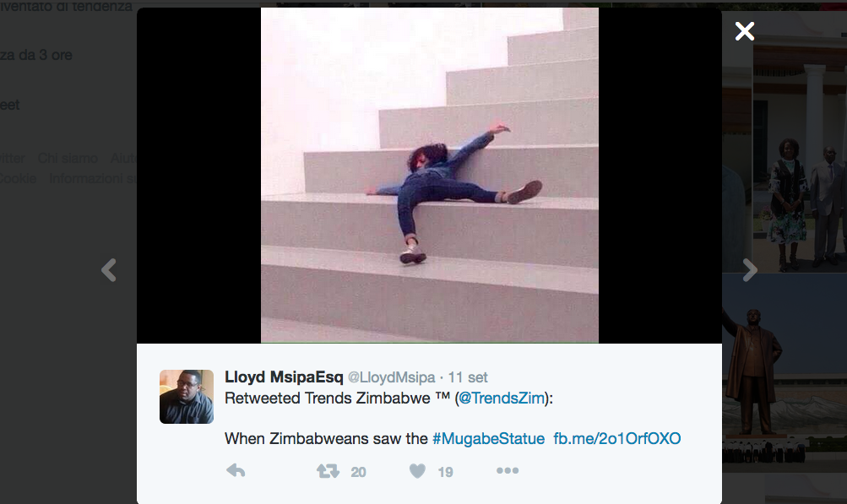Go to the previous photo arrow
Viewport: 847px width, 504px height.
point(109,270)
